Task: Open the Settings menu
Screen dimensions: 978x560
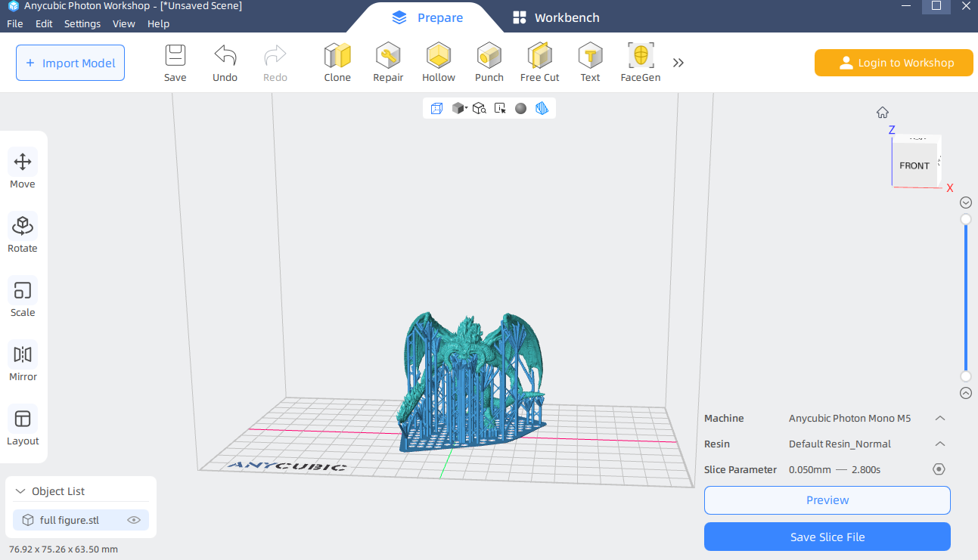Action: tap(82, 23)
